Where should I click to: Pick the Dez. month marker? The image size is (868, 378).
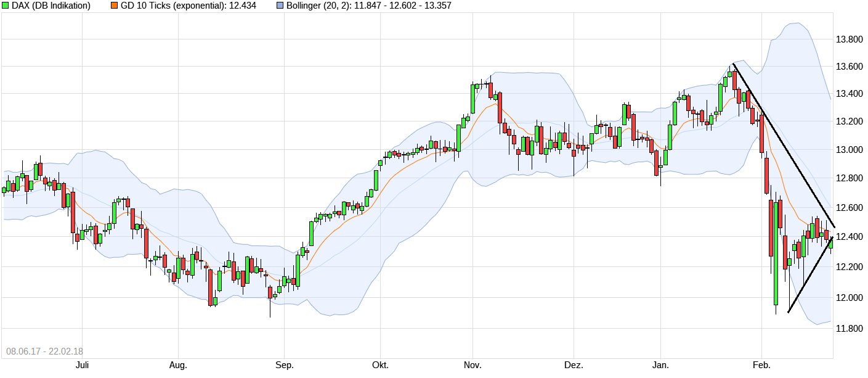[x=574, y=366]
